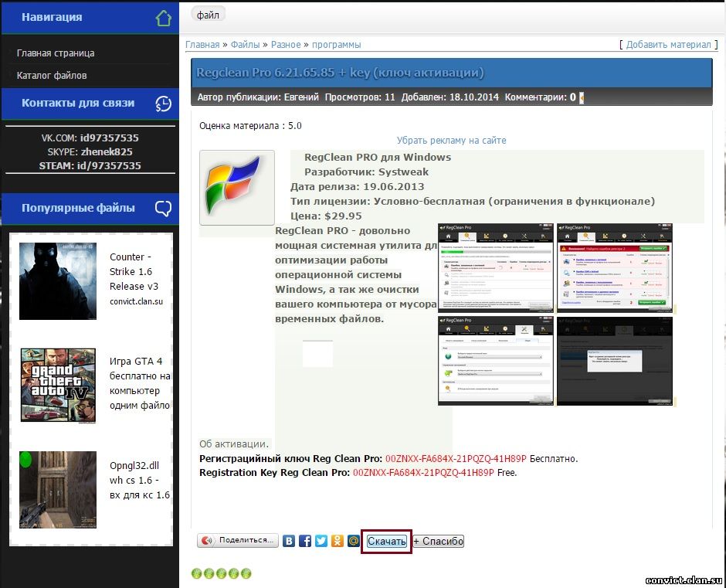Rate the file with the second green star

click(209, 573)
